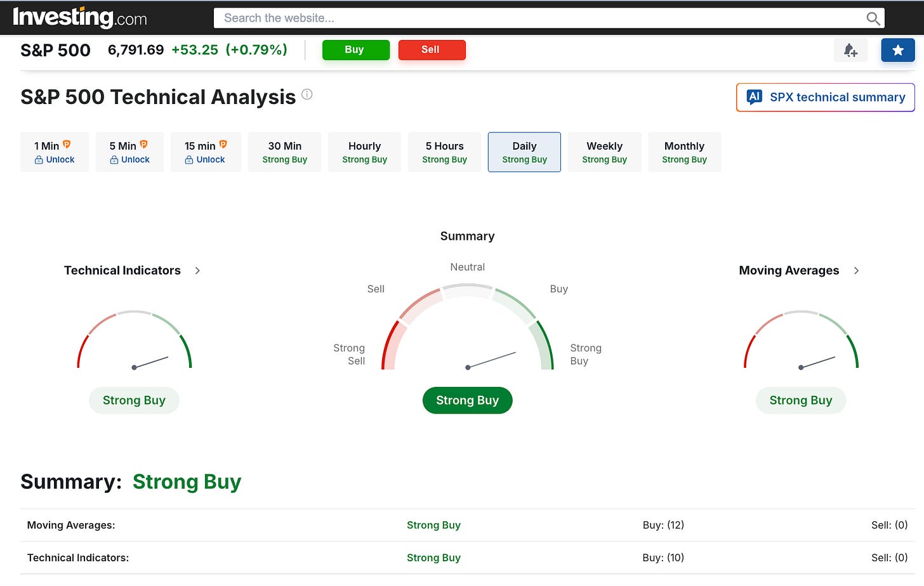Click the red Sell button
924x586 pixels.
coord(432,49)
